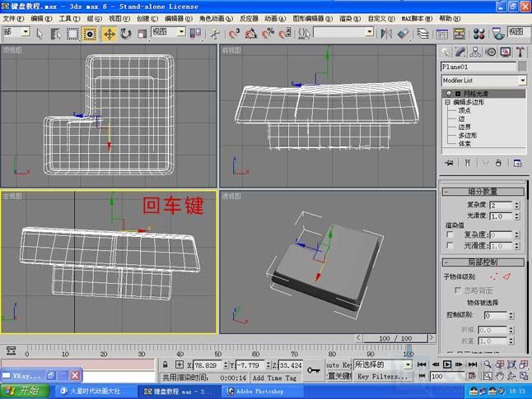
Task: Switch to the Create command panel tab
Action: tap(446, 52)
